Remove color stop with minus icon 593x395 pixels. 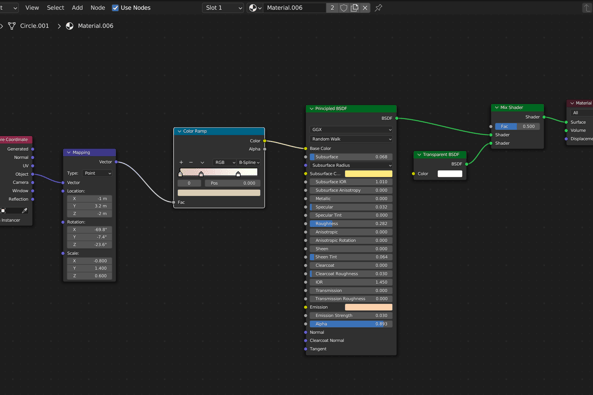(191, 162)
